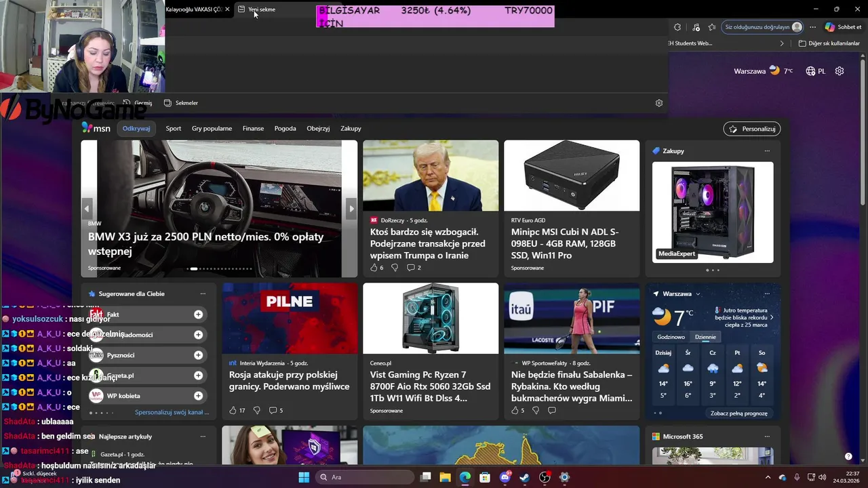This screenshot has width=868, height=488.
Task: Show next carousel slide on BMW card
Action: [x=351, y=208]
